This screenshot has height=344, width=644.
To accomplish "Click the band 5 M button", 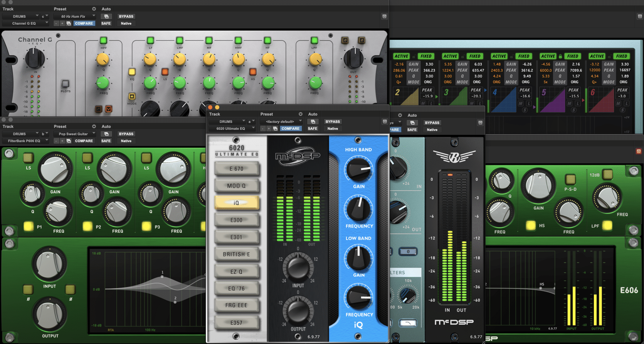I will pyautogui.click(x=570, y=104).
